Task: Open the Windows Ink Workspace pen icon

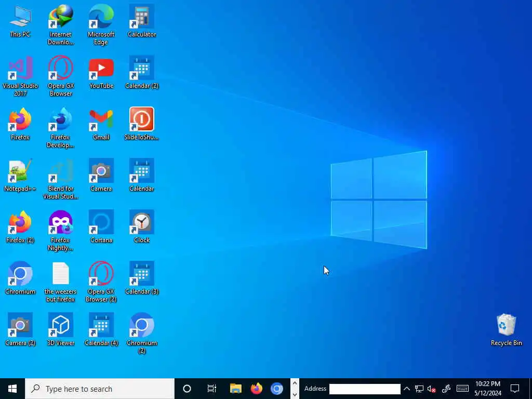Action: coord(446,389)
